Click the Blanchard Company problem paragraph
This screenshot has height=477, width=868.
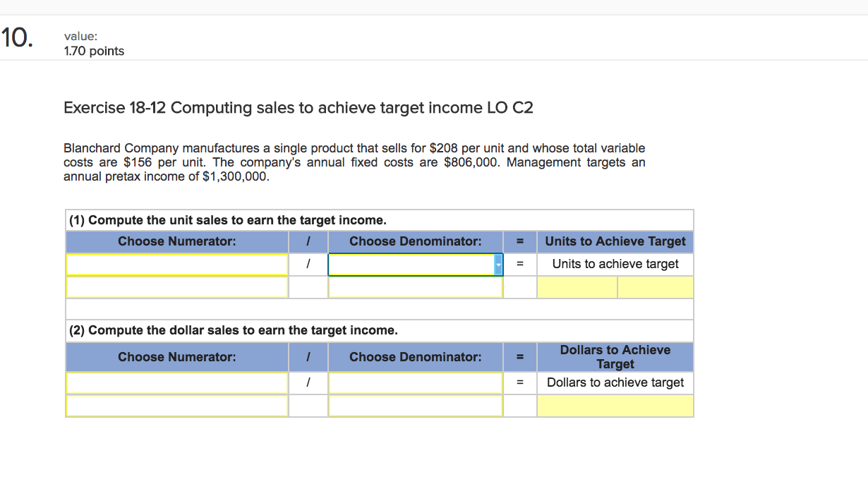pos(354,162)
